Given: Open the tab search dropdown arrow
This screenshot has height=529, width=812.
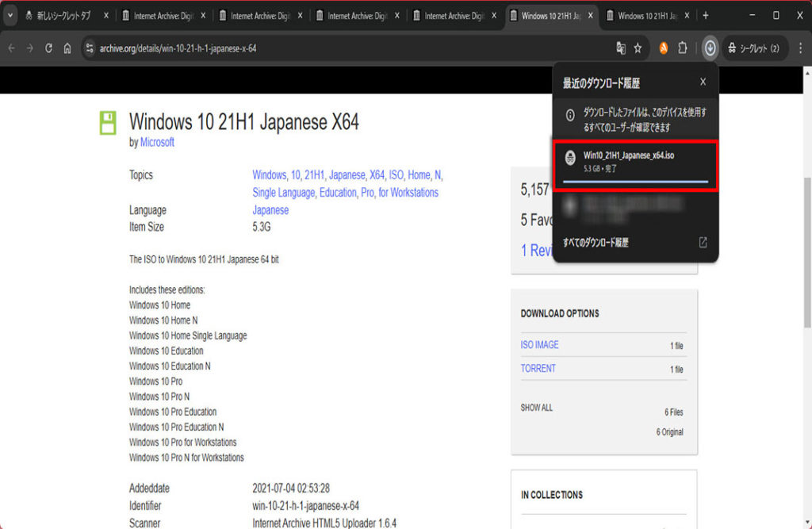Looking at the screenshot, I should tap(10, 16).
